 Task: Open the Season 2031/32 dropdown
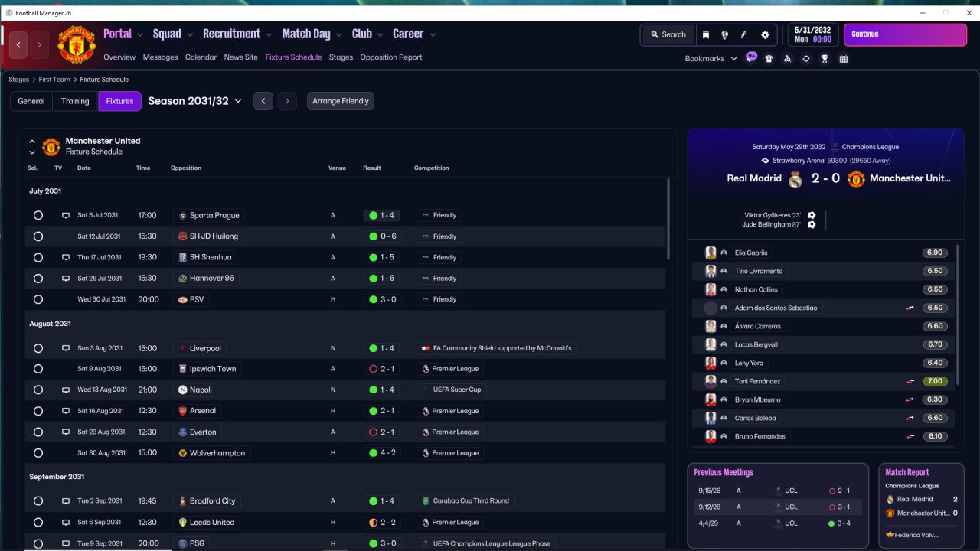tap(194, 101)
